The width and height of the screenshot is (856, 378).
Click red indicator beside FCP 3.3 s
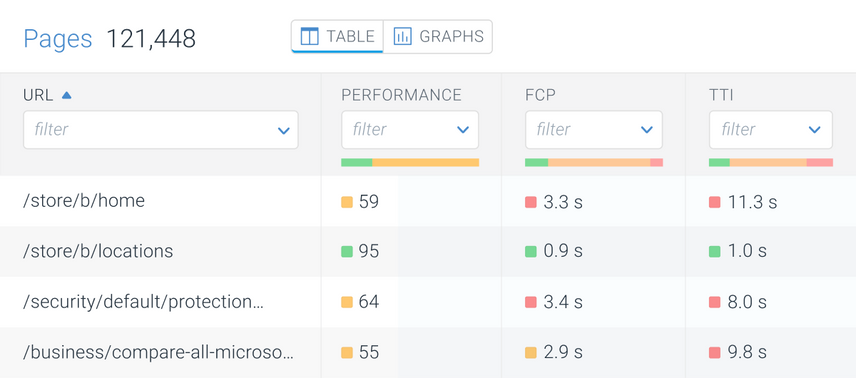click(531, 202)
